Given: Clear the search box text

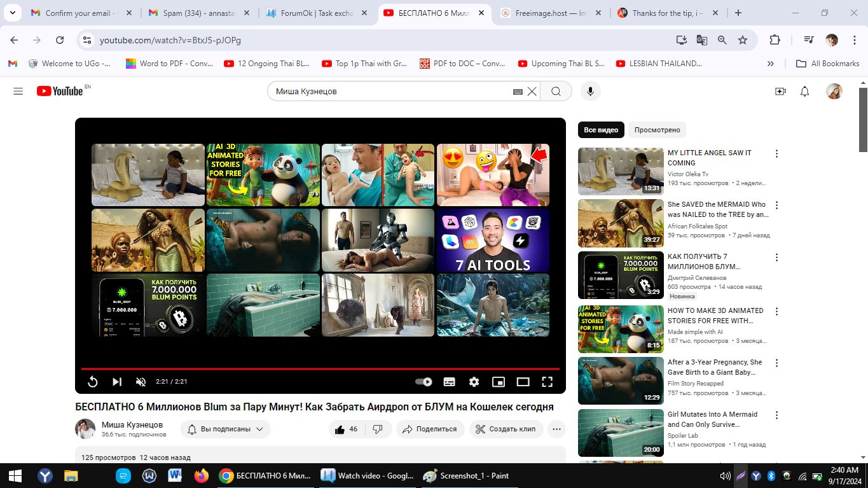Looking at the screenshot, I should coord(532,91).
